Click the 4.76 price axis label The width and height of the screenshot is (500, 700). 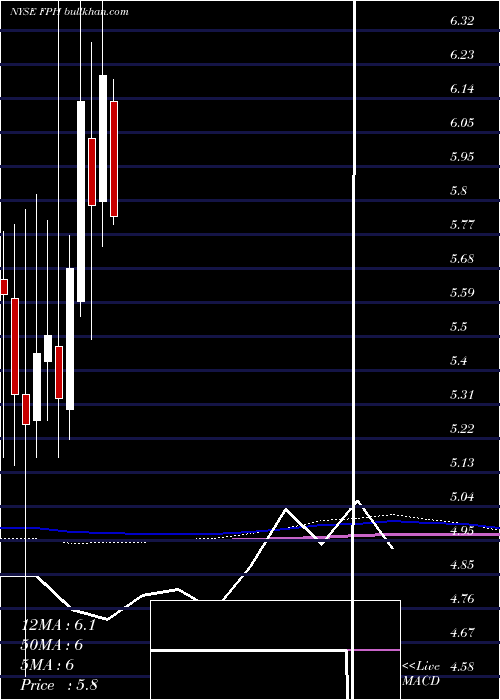click(462, 598)
